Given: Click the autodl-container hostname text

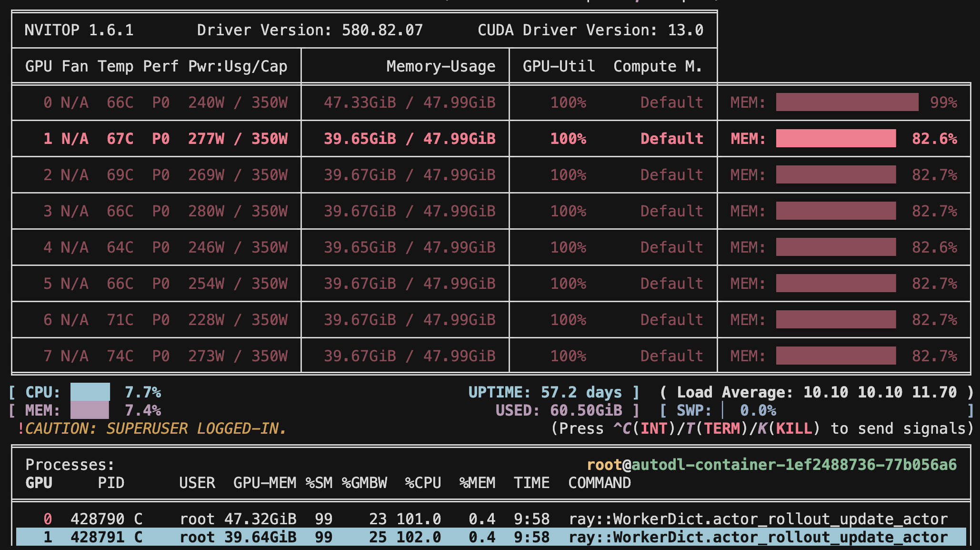Looking at the screenshot, I should [x=794, y=465].
